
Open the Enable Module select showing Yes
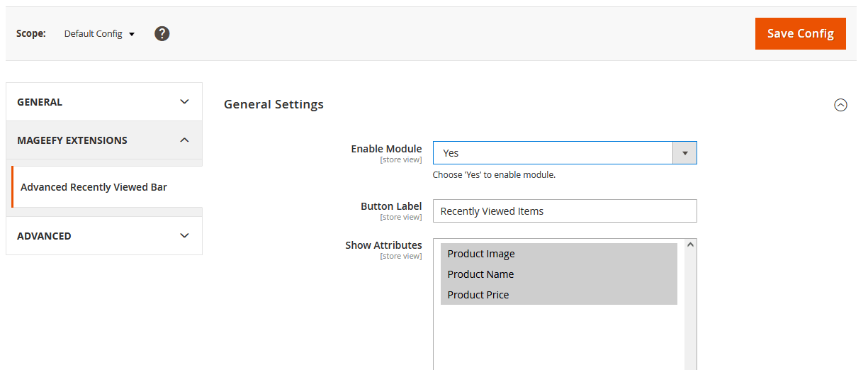(553, 153)
